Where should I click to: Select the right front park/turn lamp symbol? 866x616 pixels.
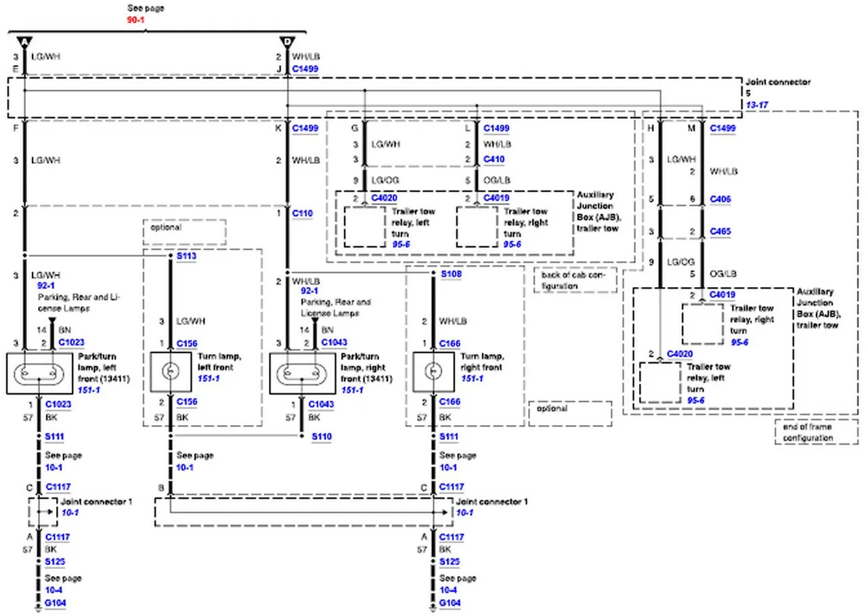pos(302,374)
